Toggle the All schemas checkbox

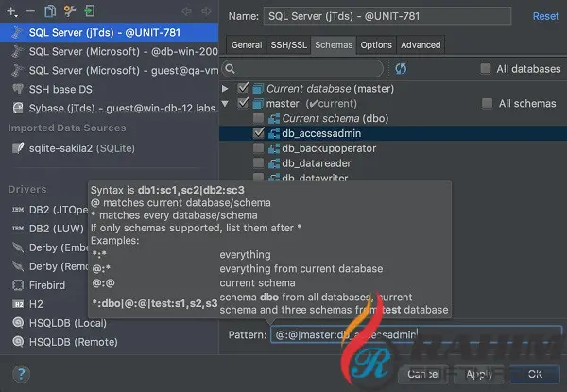coord(487,103)
